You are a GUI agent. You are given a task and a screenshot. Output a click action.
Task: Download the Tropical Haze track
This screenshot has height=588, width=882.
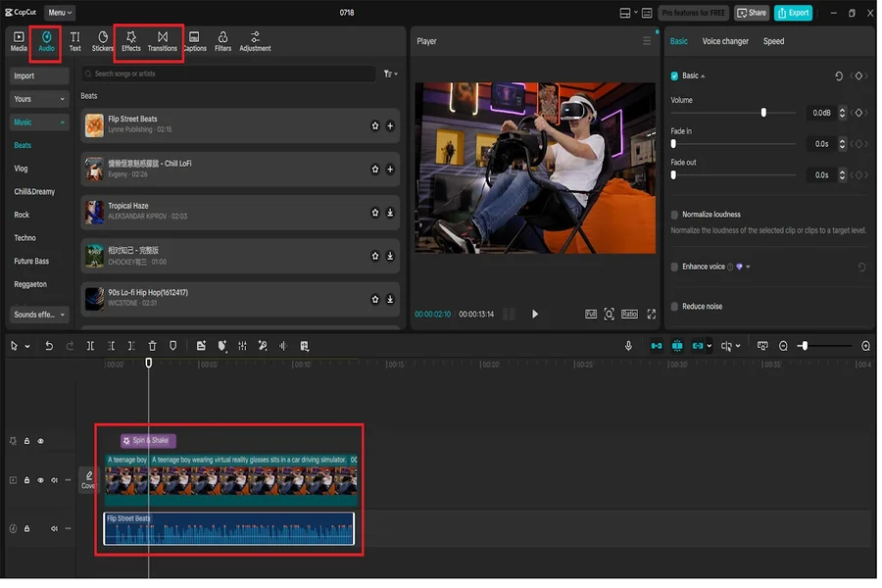tap(390, 213)
